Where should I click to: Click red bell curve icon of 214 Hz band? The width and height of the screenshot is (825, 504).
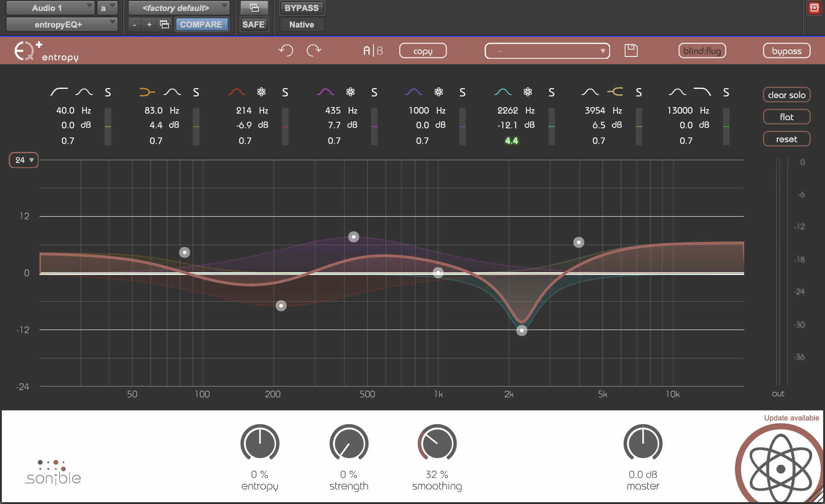[237, 92]
